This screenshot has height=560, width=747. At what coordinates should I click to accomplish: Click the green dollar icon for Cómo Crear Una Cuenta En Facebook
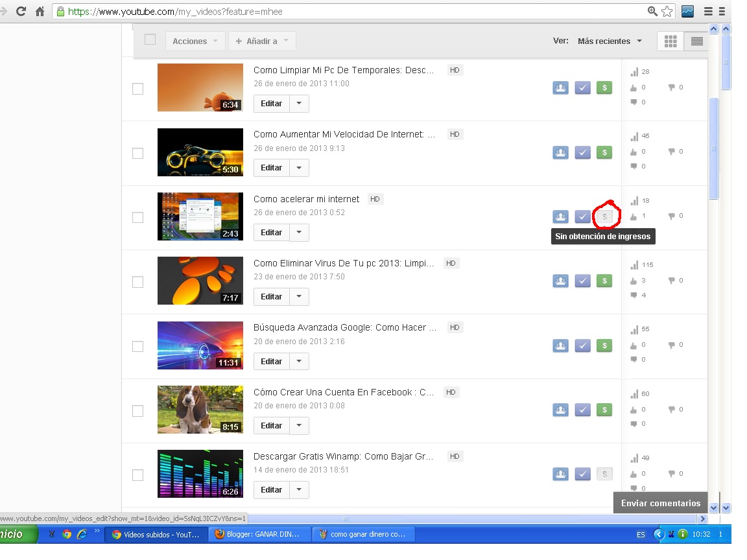pyautogui.click(x=604, y=410)
